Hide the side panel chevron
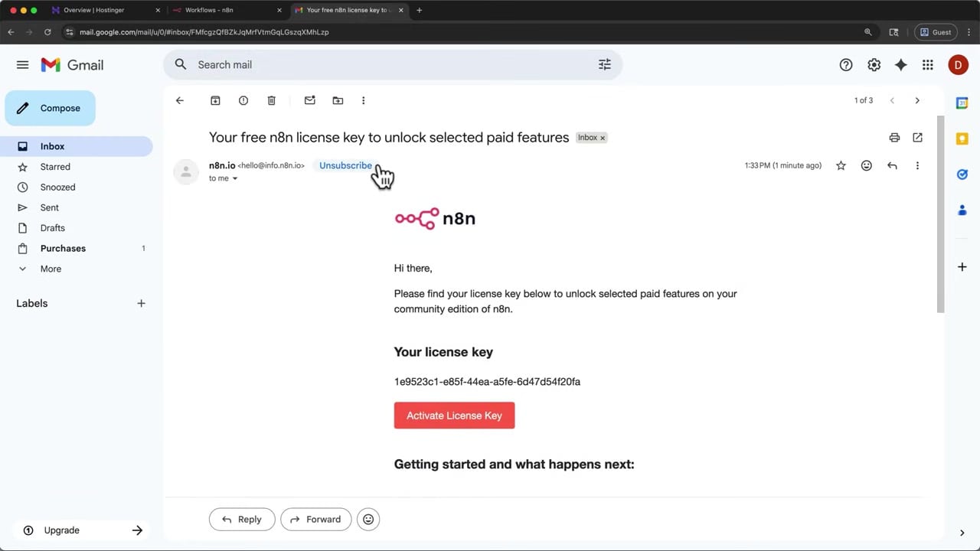 tap(962, 533)
